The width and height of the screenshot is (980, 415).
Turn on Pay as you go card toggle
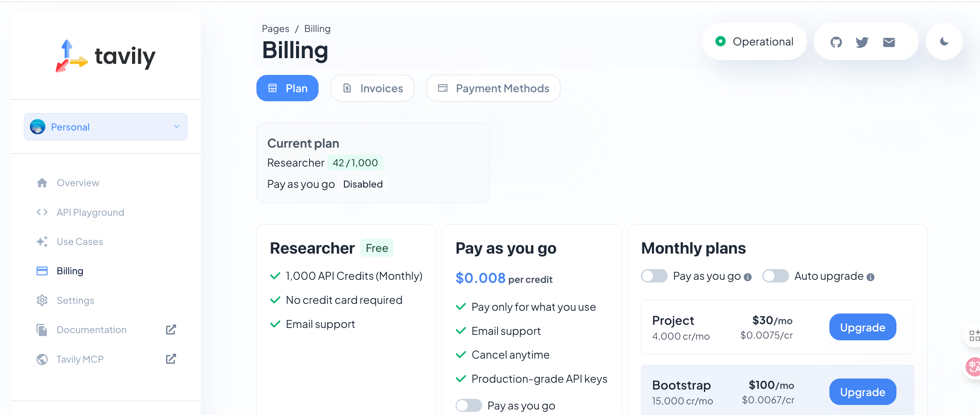pyautogui.click(x=468, y=405)
